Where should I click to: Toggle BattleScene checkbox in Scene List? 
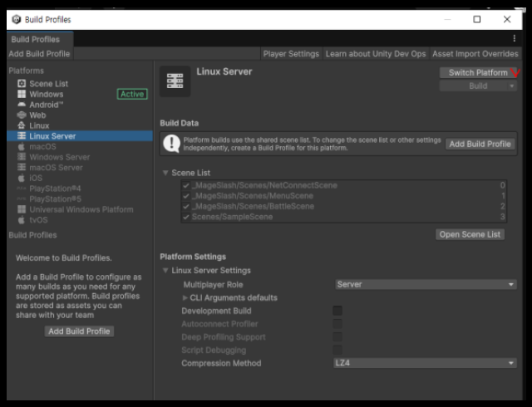186,206
